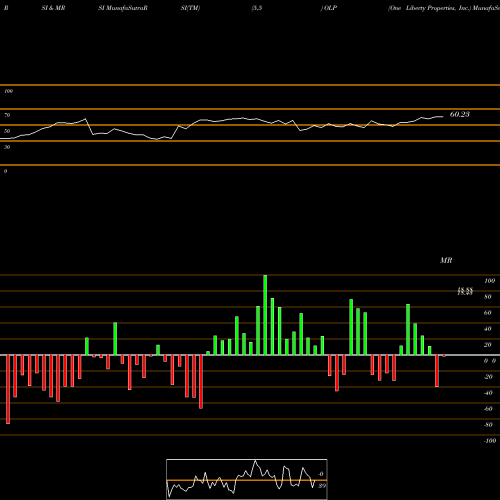The height and width of the screenshot is (500, 500).
Task: Click MR axis label -40 on right
Action: [x=488, y=393]
